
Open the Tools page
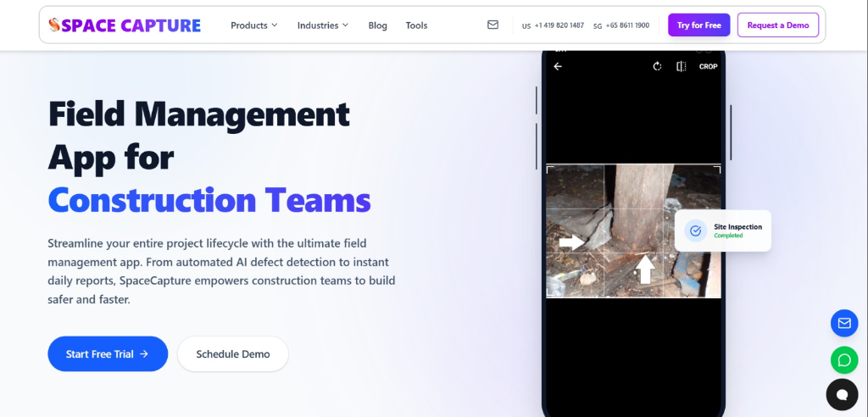(x=416, y=25)
